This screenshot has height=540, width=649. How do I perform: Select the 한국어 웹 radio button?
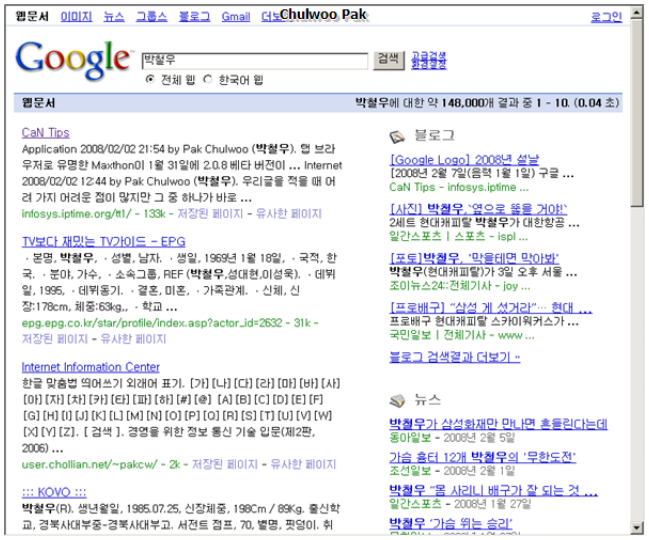(208, 79)
